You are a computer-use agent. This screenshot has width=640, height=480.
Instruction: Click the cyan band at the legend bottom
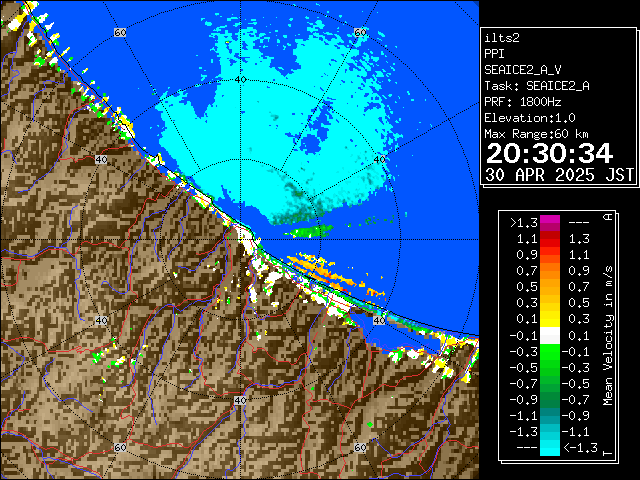550,448
